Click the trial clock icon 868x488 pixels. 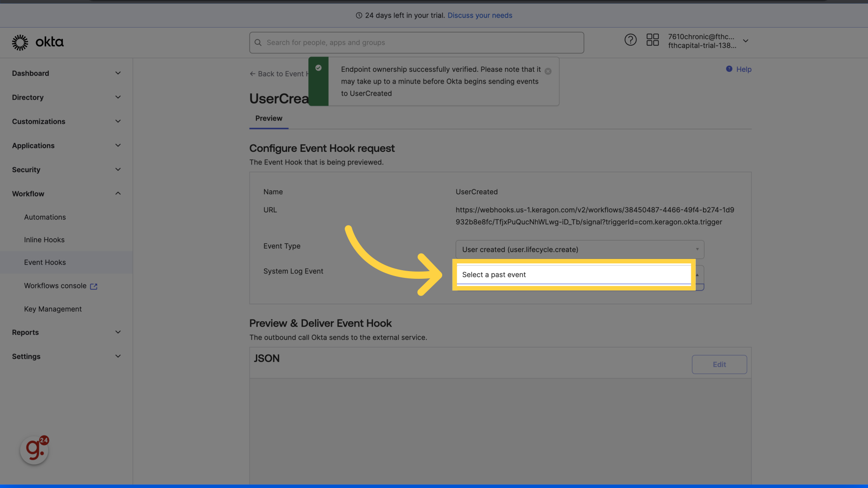359,15
